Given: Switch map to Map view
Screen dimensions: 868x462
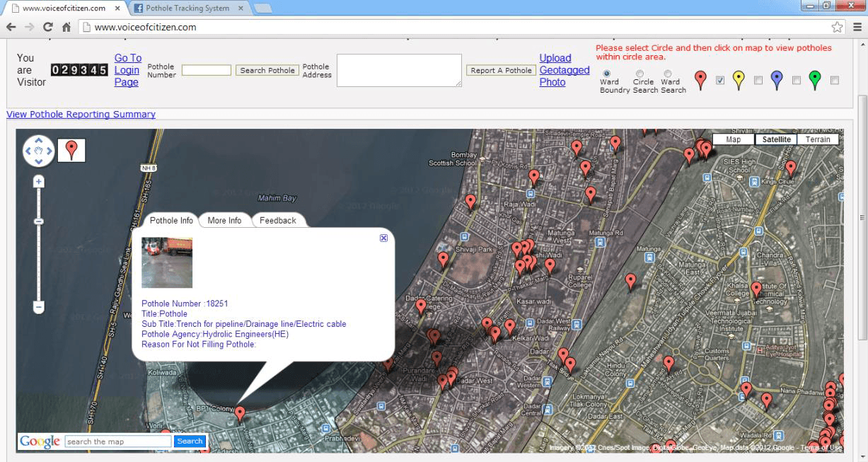Looking at the screenshot, I should [734, 139].
